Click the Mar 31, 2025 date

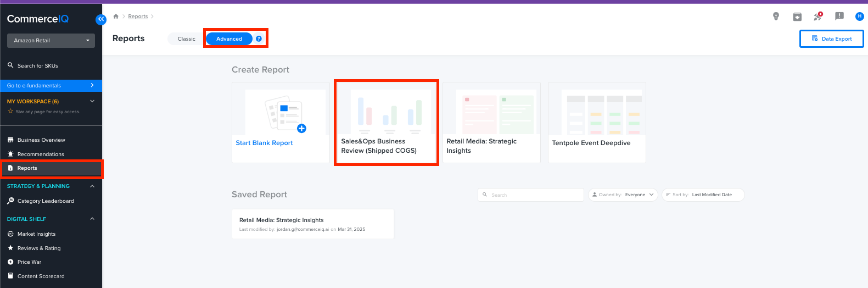(351, 230)
